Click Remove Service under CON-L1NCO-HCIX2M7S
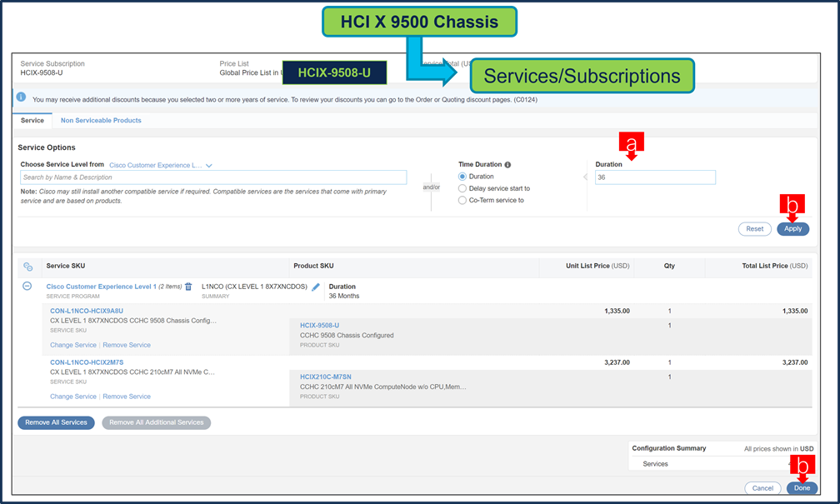This screenshot has width=840, height=504. [127, 397]
